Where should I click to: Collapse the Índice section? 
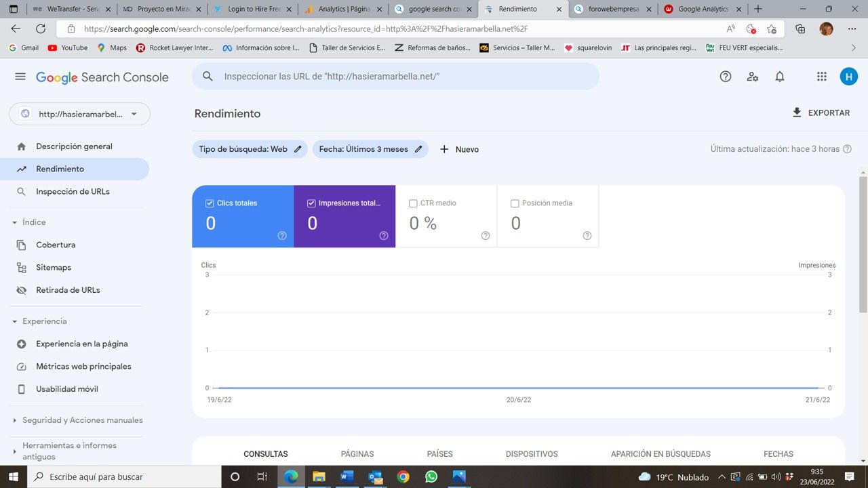coord(14,222)
